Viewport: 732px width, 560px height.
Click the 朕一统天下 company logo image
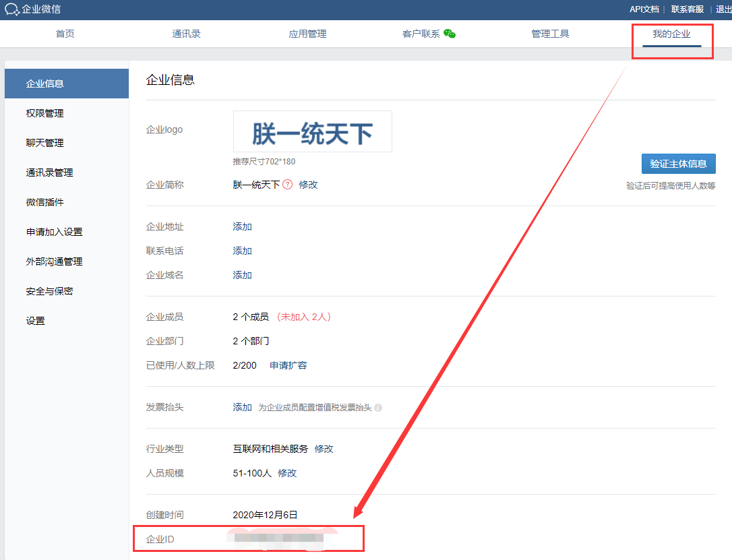tap(312, 131)
